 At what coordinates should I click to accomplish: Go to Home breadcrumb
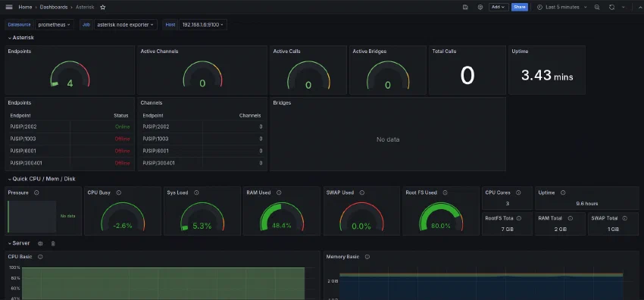tap(25, 8)
